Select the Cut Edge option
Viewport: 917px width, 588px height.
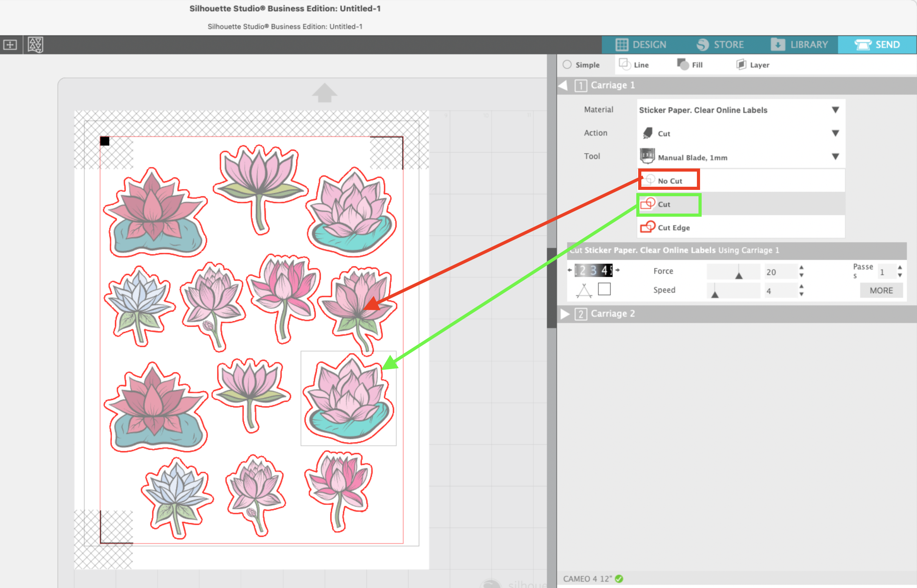(x=673, y=227)
